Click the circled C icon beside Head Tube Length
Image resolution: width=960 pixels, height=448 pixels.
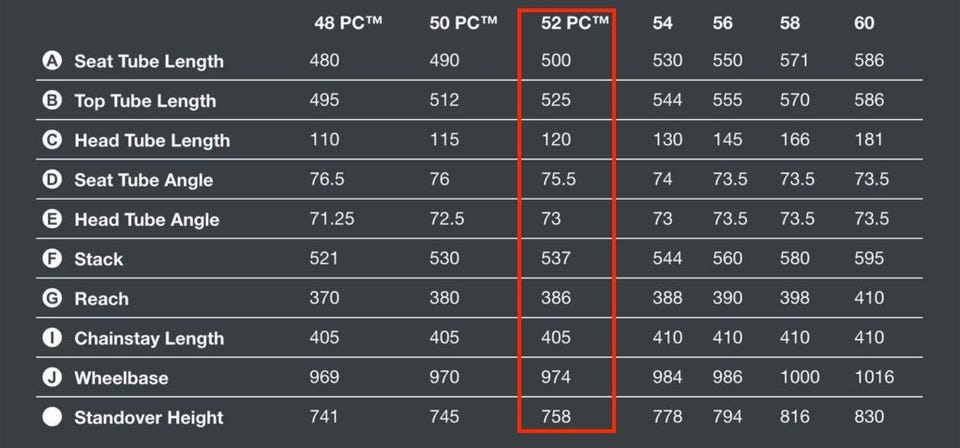point(52,140)
